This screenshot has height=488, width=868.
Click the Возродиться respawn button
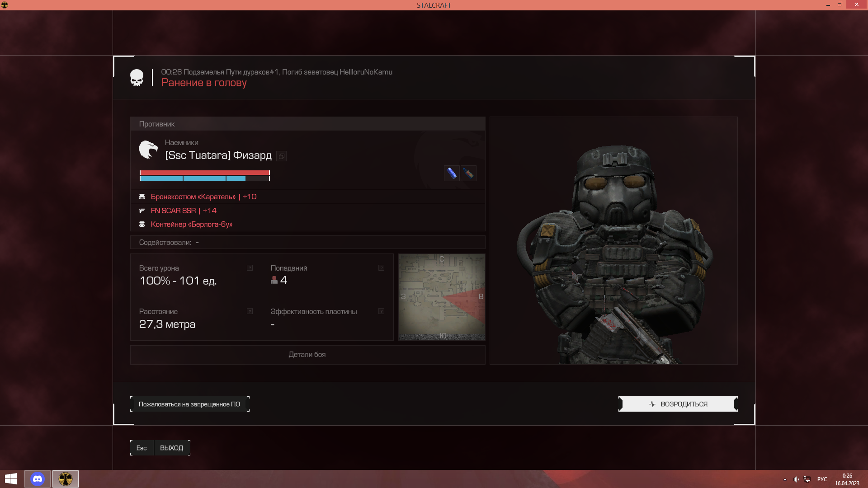(x=678, y=404)
